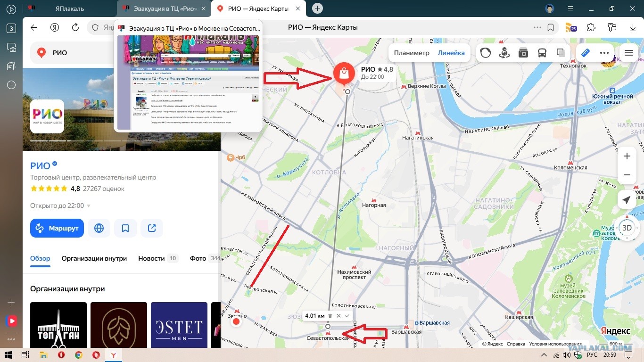Zoom in on the map
This screenshot has width=644, height=362.
coord(627,156)
